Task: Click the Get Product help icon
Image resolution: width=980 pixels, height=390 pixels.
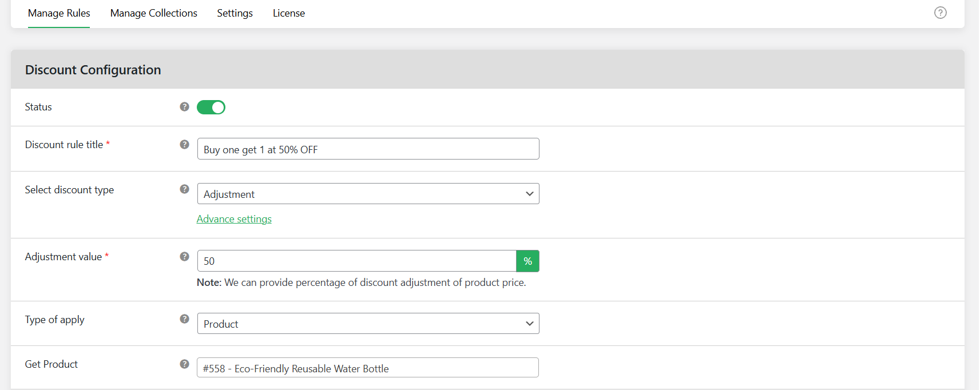Action: tap(184, 364)
